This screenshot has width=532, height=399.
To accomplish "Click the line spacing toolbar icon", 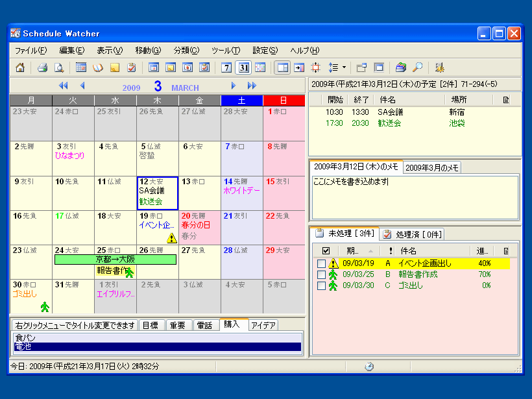I will tap(333, 67).
